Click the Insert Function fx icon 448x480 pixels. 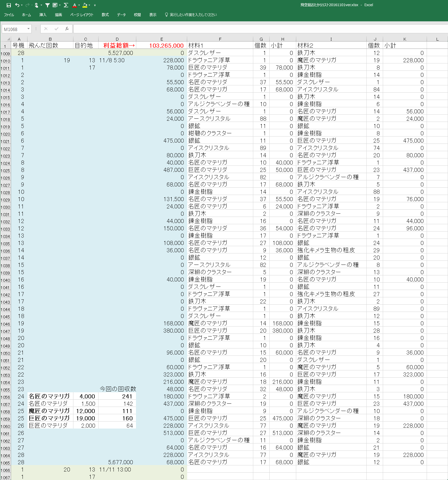[x=67, y=29]
